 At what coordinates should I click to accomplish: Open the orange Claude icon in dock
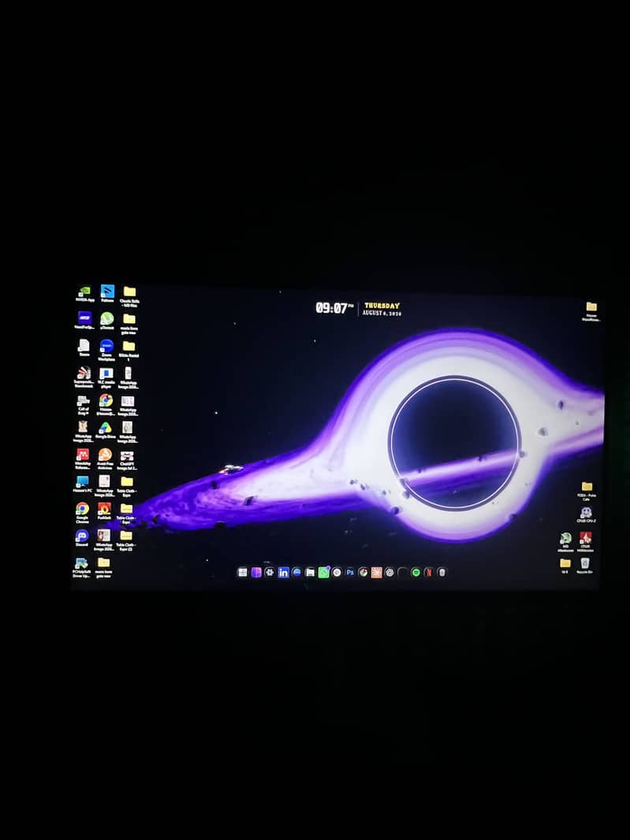coord(376,573)
